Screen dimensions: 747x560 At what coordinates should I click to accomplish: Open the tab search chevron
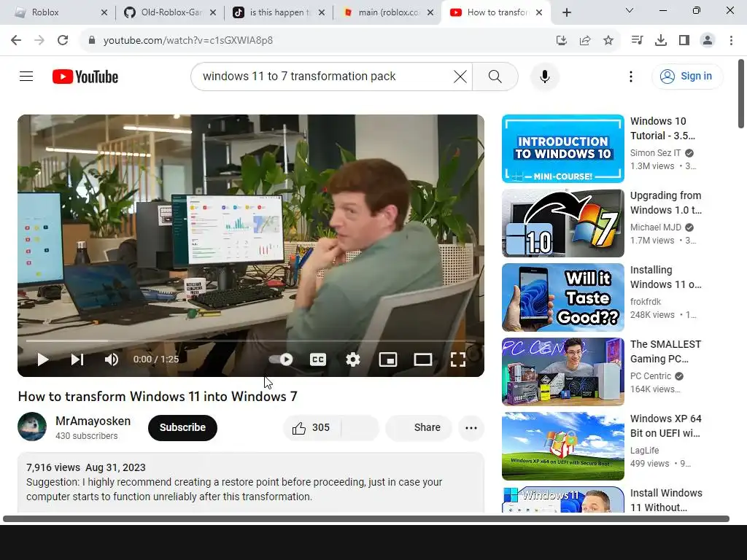tap(630, 10)
